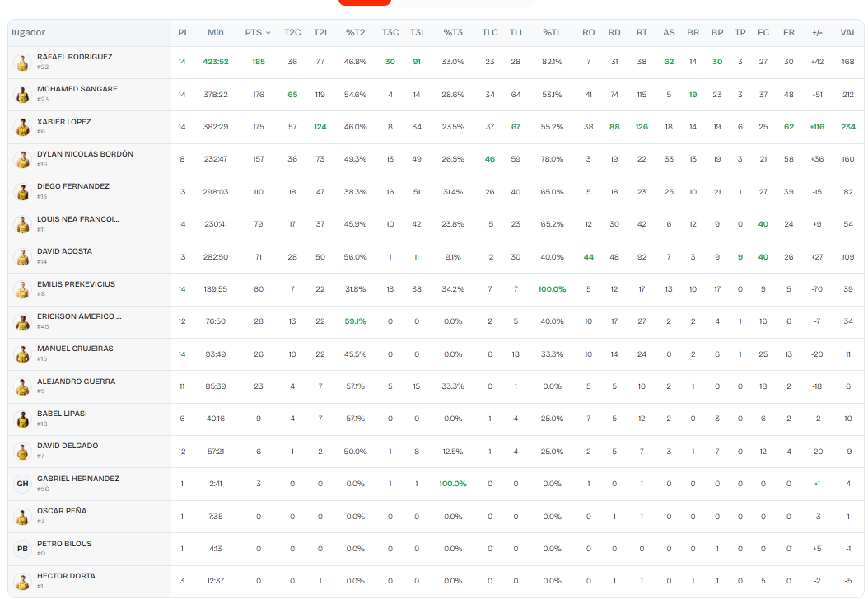Image resolution: width=868 pixels, height=604 pixels.
Task: Click the AS assists column header
Action: 669,33
